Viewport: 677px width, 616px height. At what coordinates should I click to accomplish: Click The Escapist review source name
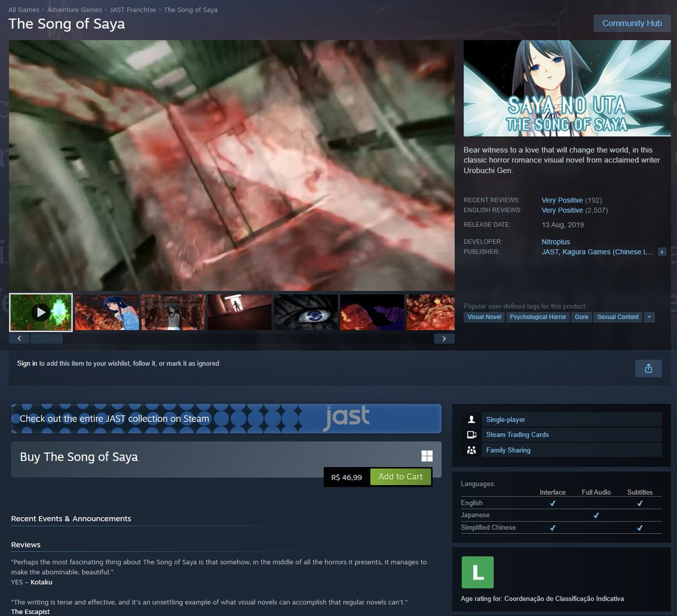click(30, 611)
